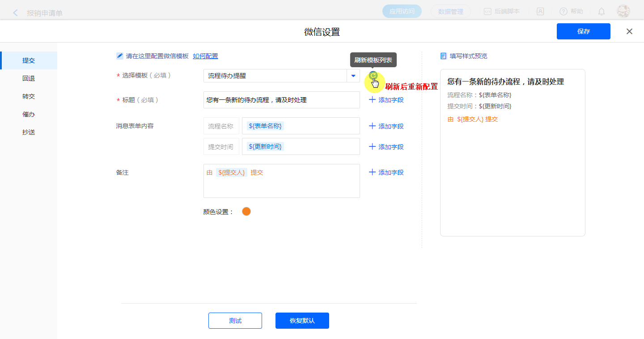Image resolution: width=644 pixels, height=339 pixels.
Task: Click the 测试 button
Action: click(x=235, y=321)
